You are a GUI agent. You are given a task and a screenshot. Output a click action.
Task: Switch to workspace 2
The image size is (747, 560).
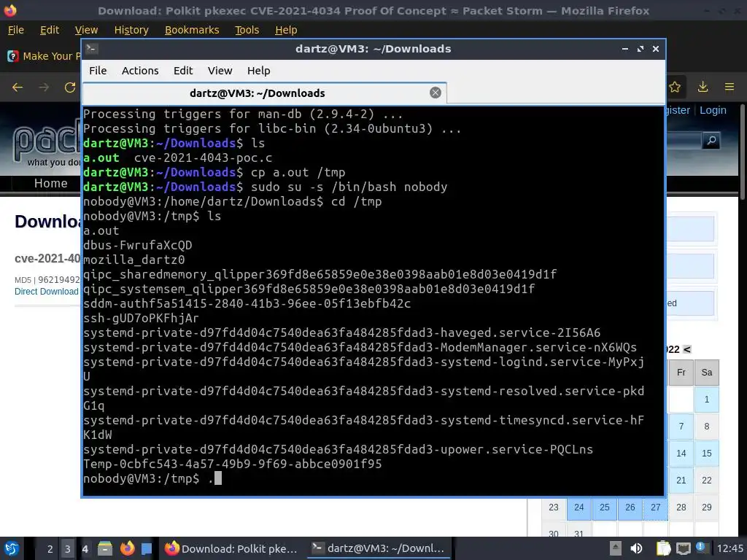50,549
